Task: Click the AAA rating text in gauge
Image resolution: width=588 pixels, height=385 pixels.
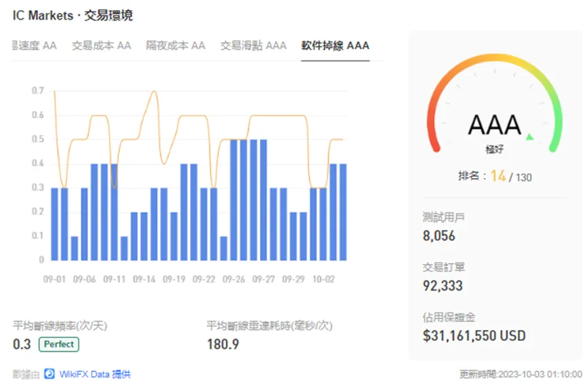Action: [495, 125]
